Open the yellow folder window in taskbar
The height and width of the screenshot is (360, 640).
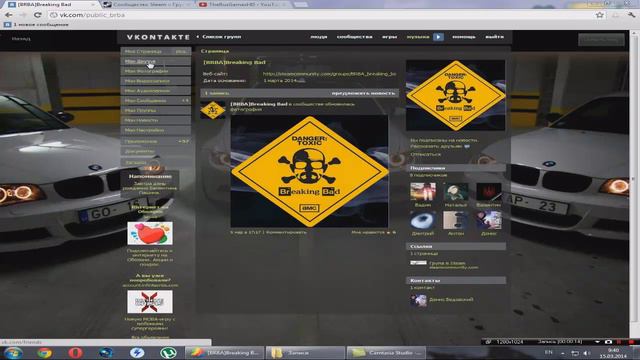(305, 353)
